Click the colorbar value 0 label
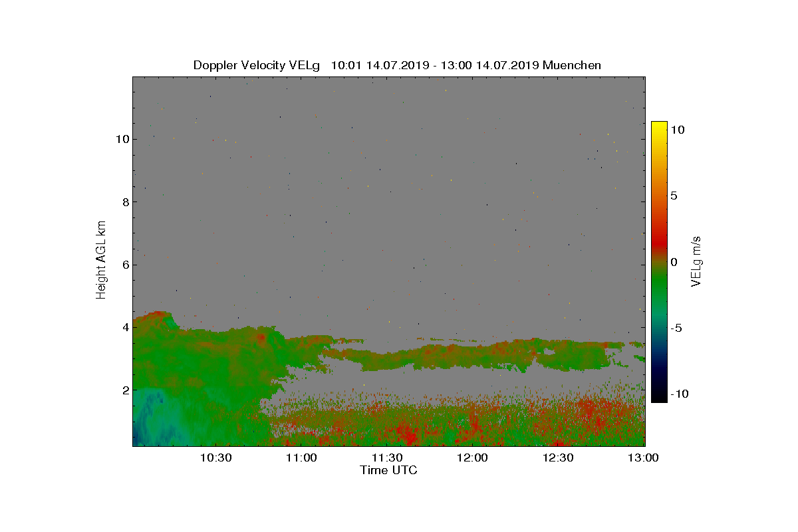The image size is (798, 532). point(674,262)
